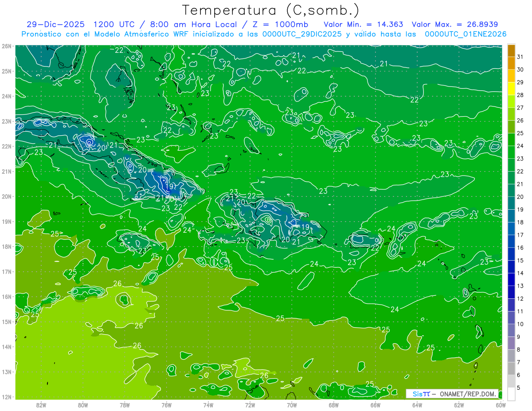Click the "80W" longitude axis label

tap(83, 405)
